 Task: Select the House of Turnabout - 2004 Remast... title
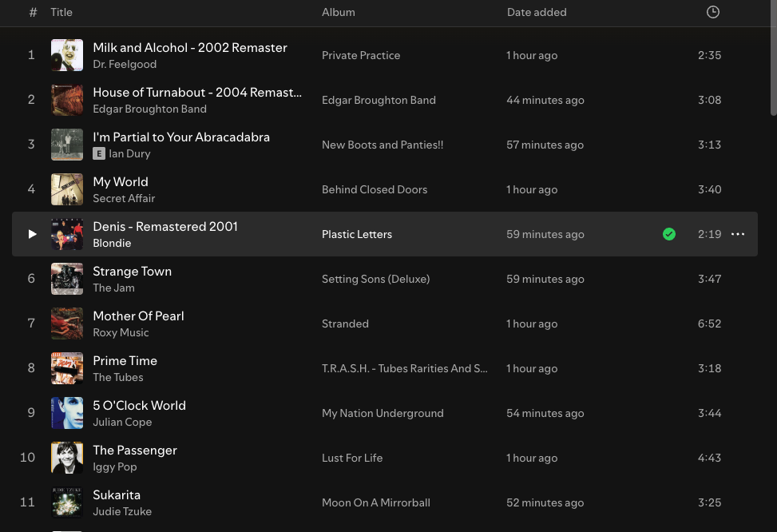coord(197,92)
